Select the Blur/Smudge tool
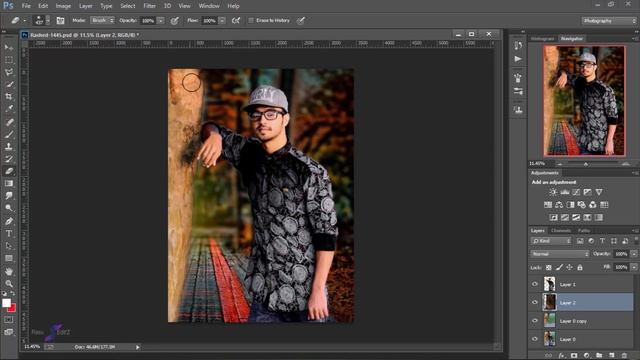 (x=9, y=196)
